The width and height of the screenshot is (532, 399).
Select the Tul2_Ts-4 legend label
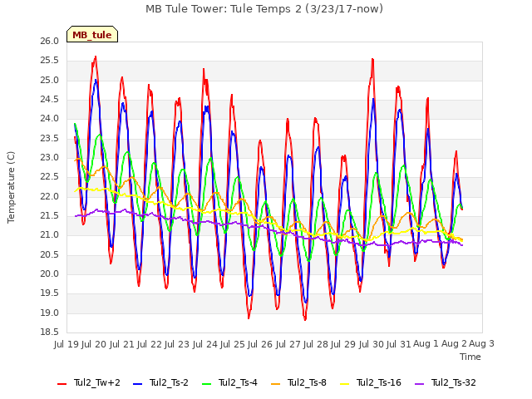coord(238,382)
